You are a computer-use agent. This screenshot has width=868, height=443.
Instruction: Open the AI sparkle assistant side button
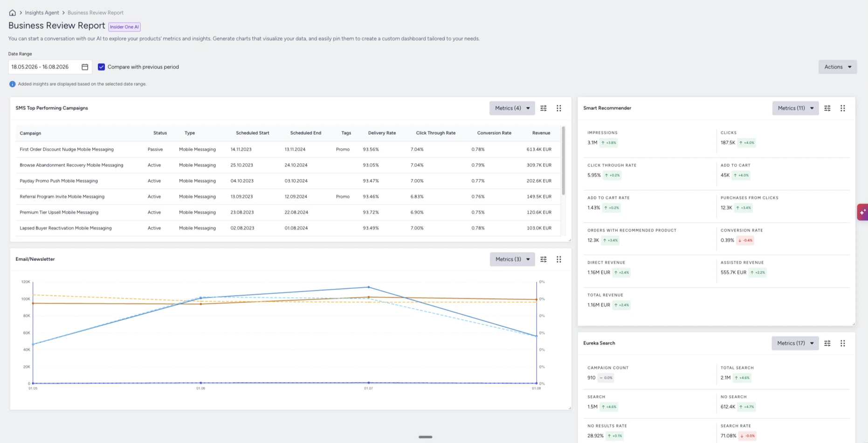point(862,212)
